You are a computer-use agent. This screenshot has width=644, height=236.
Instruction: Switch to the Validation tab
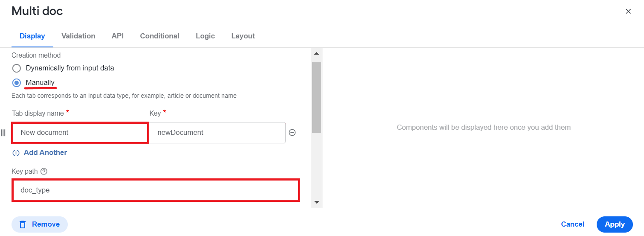point(78,36)
